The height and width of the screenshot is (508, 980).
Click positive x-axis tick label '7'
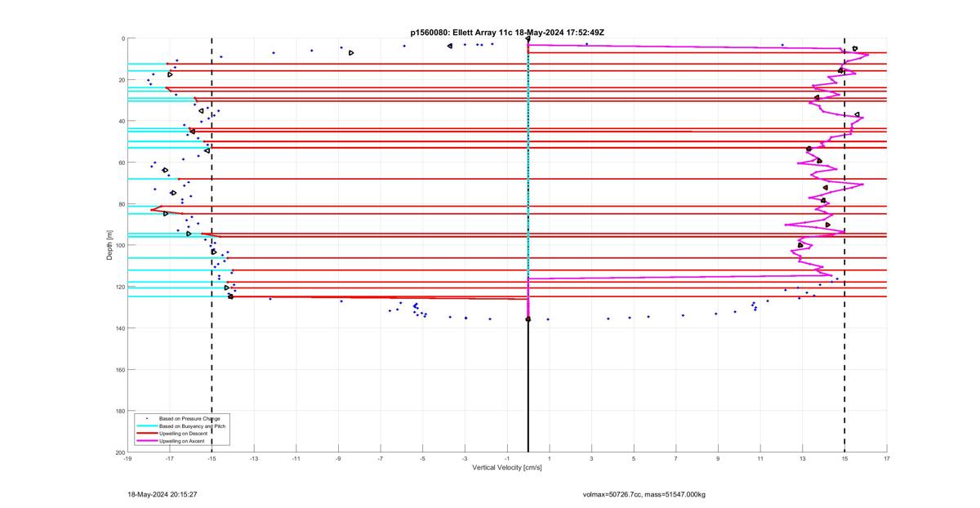[676, 459]
